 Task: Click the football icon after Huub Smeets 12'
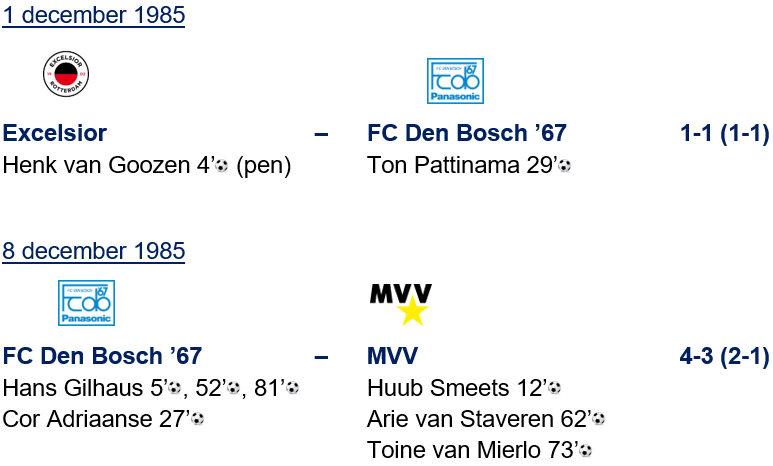(x=554, y=388)
